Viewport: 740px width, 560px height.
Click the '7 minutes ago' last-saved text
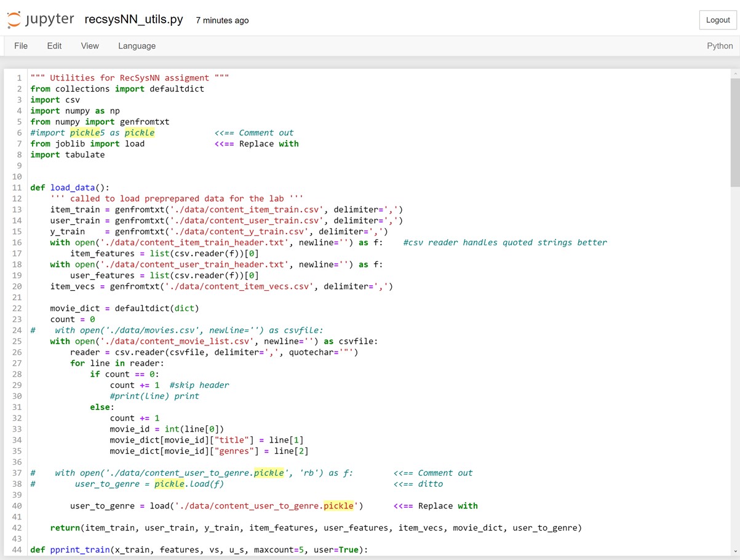point(222,20)
